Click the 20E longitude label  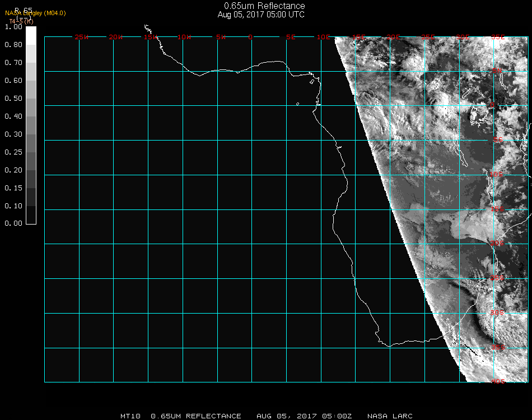(x=394, y=38)
